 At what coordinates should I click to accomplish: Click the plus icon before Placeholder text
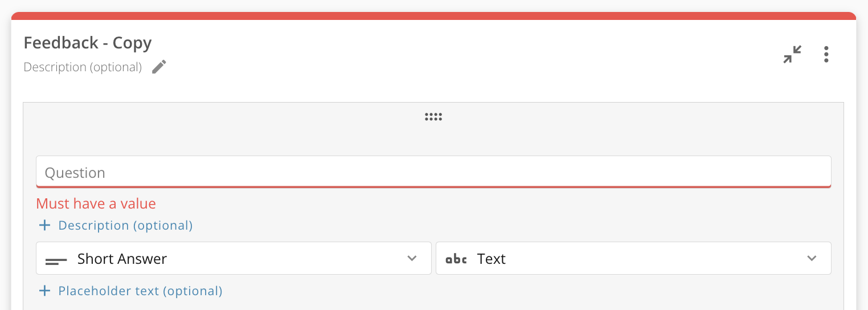44,291
